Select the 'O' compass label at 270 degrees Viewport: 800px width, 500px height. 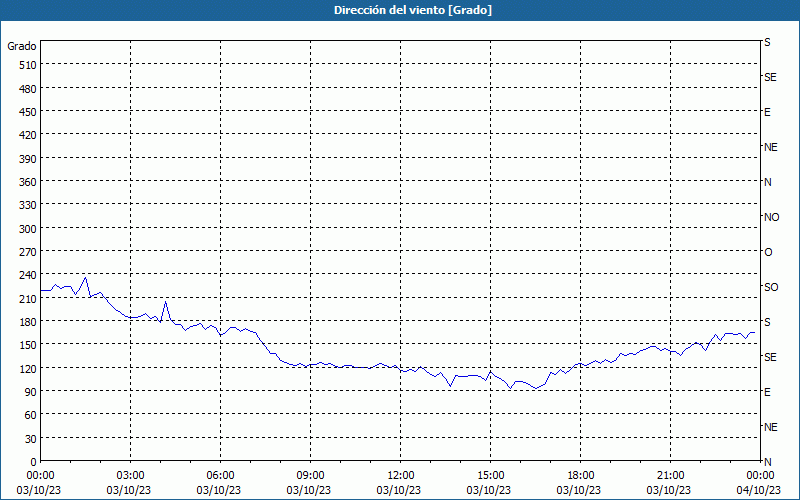(x=768, y=252)
